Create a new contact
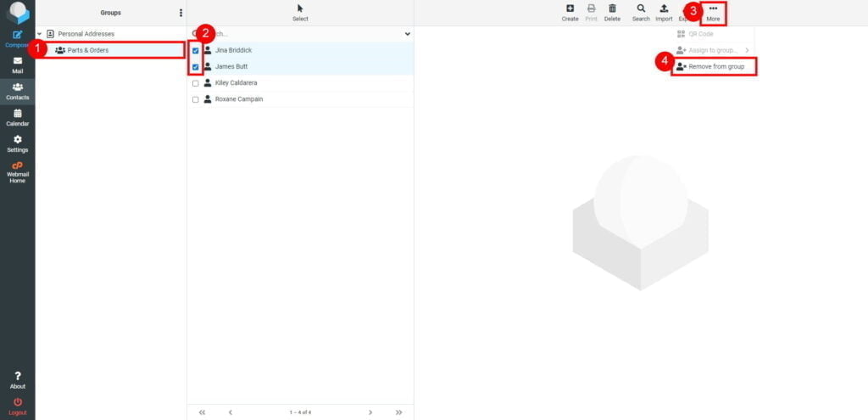Viewport: 868px width, 420px height. click(570, 13)
